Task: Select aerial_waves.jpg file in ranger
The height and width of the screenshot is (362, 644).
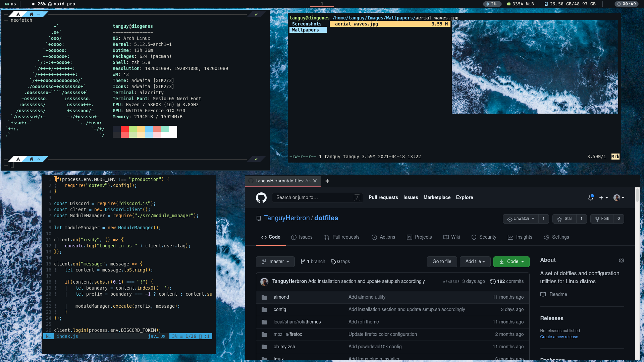Action: tap(390, 24)
